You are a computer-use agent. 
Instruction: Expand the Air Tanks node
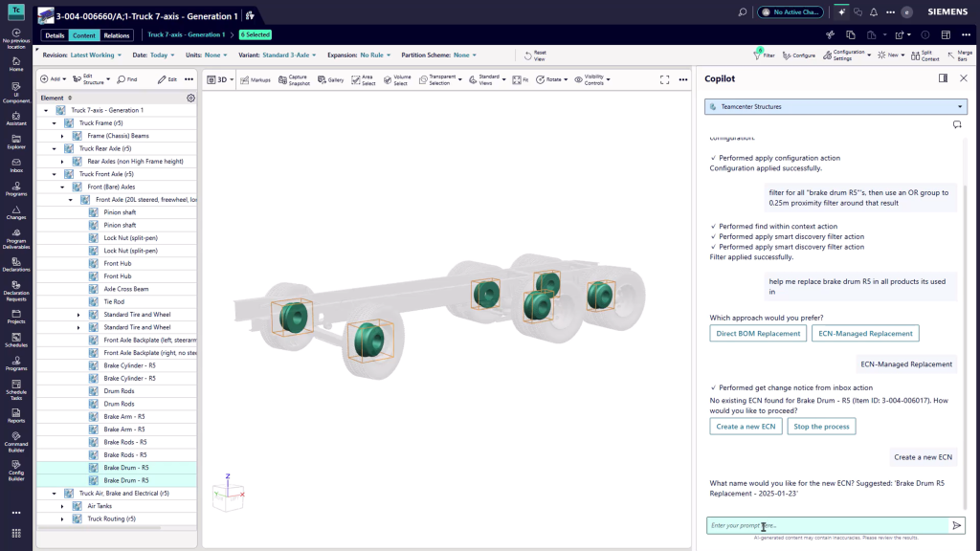click(x=62, y=507)
